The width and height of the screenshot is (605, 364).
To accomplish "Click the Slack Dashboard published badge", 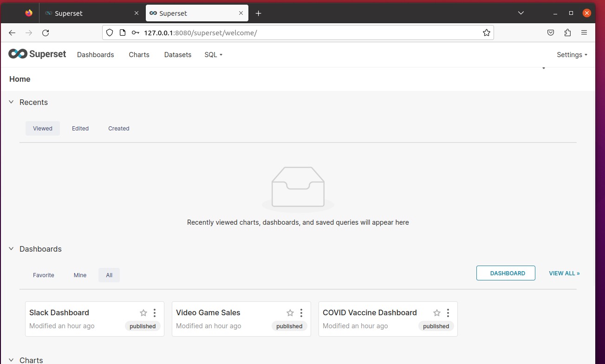I will point(143,326).
